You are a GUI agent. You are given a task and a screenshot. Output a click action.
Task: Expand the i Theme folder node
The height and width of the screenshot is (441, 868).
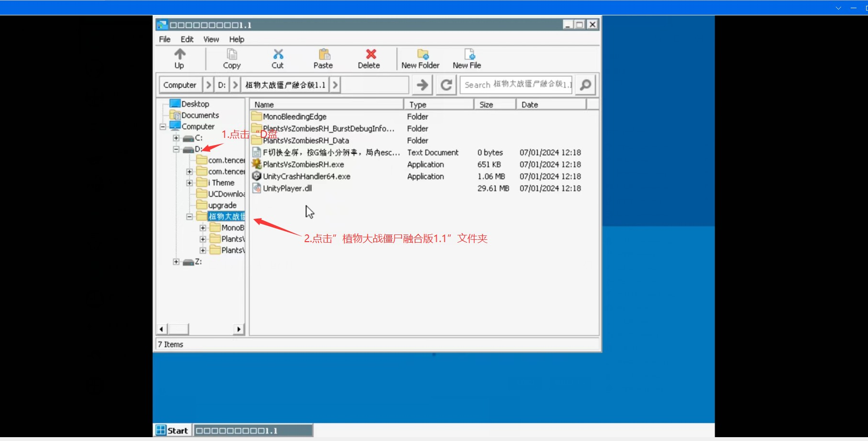point(190,183)
